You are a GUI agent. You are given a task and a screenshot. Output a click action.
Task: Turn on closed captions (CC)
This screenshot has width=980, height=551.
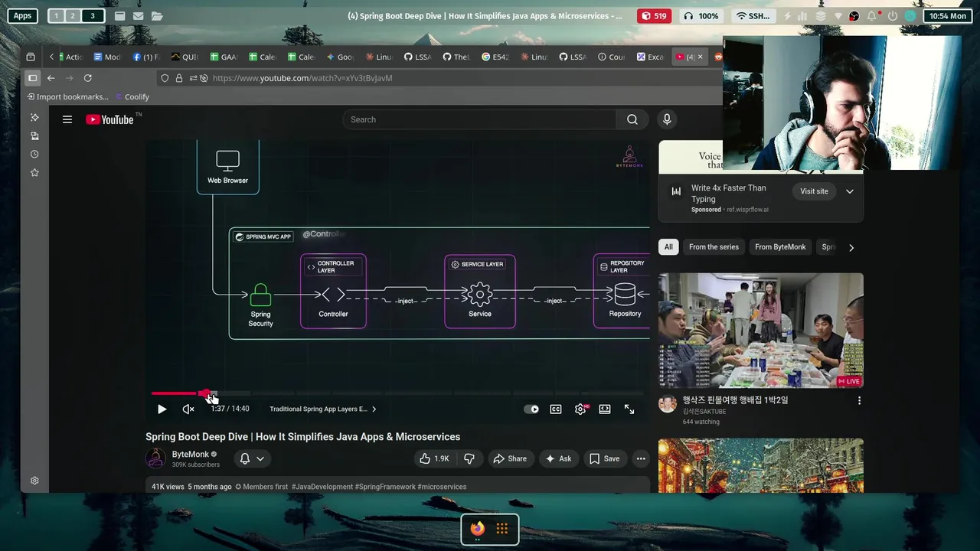pos(556,409)
